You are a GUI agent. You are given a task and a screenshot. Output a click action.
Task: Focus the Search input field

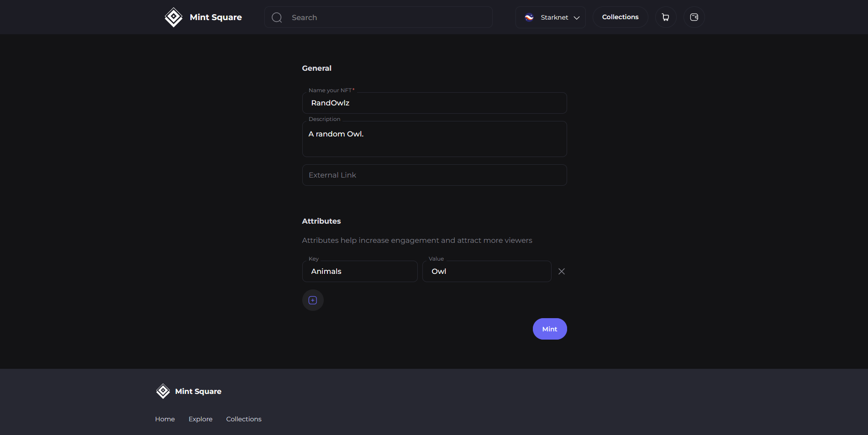388,17
